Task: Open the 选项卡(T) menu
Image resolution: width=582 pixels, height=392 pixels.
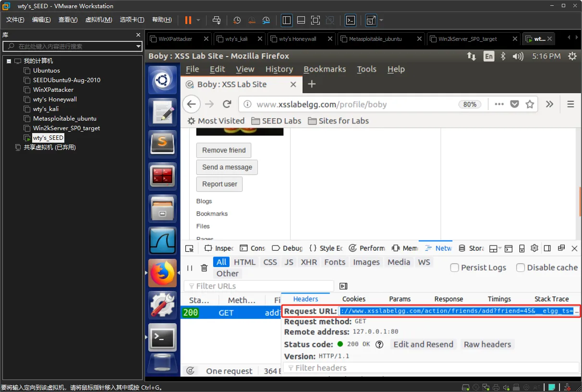Action: tap(132, 20)
